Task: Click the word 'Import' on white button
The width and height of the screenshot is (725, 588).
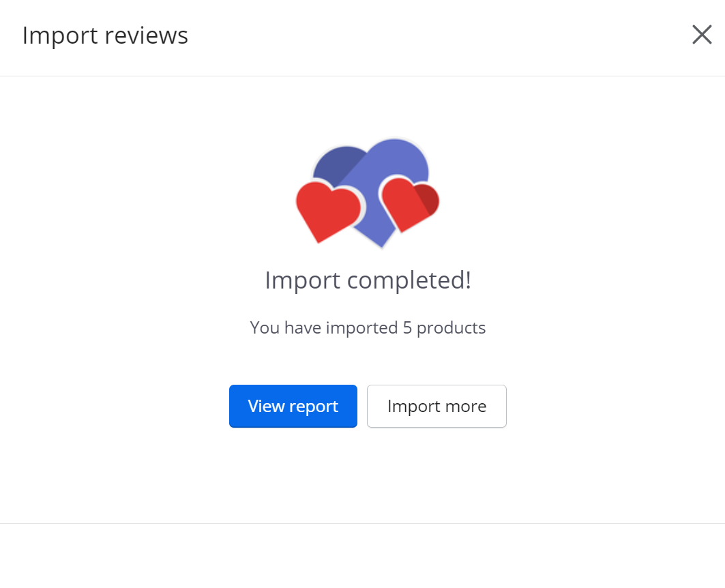Action: pyautogui.click(x=414, y=407)
